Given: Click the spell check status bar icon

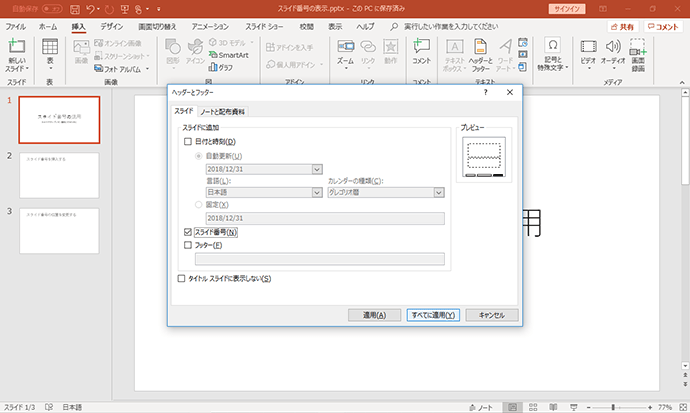Looking at the screenshot, I should (x=49, y=407).
